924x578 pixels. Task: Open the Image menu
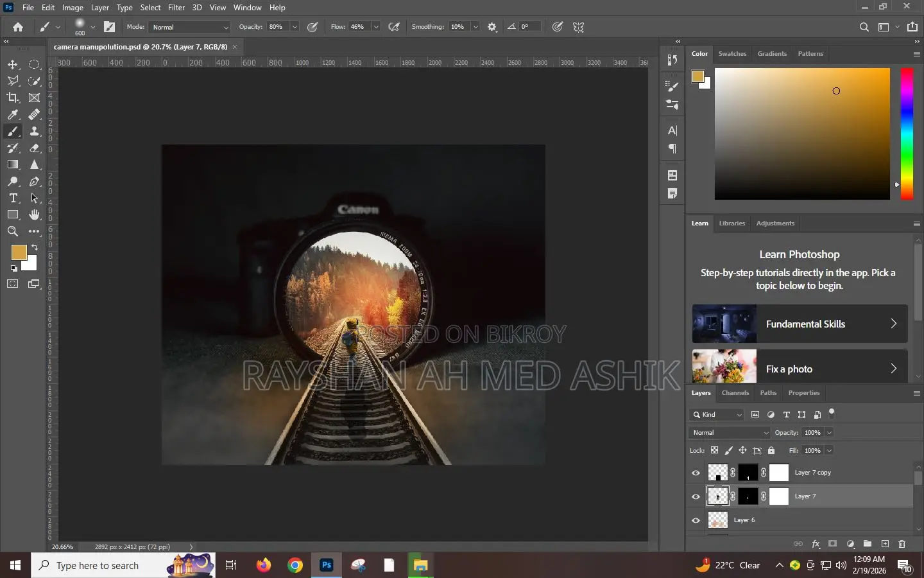point(73,8)
